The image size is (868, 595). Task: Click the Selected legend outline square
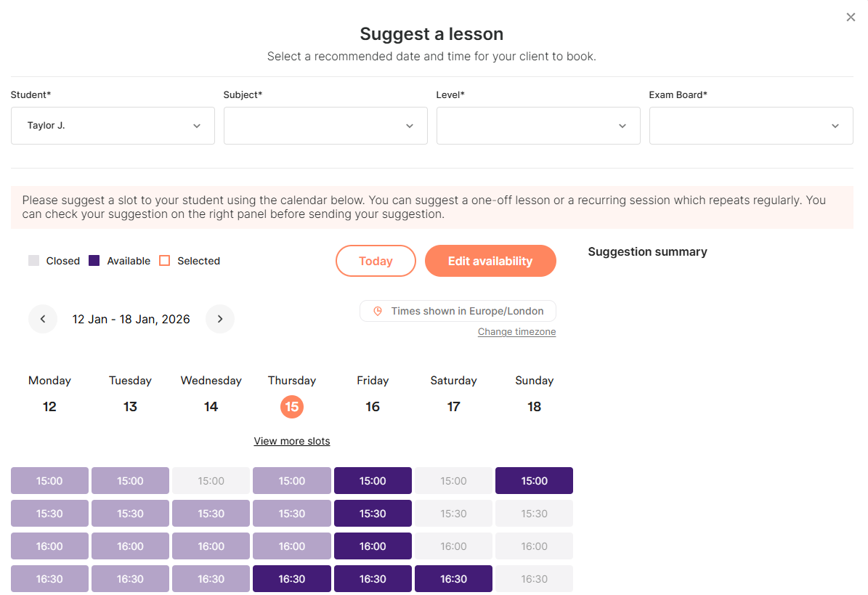point(164,261)
